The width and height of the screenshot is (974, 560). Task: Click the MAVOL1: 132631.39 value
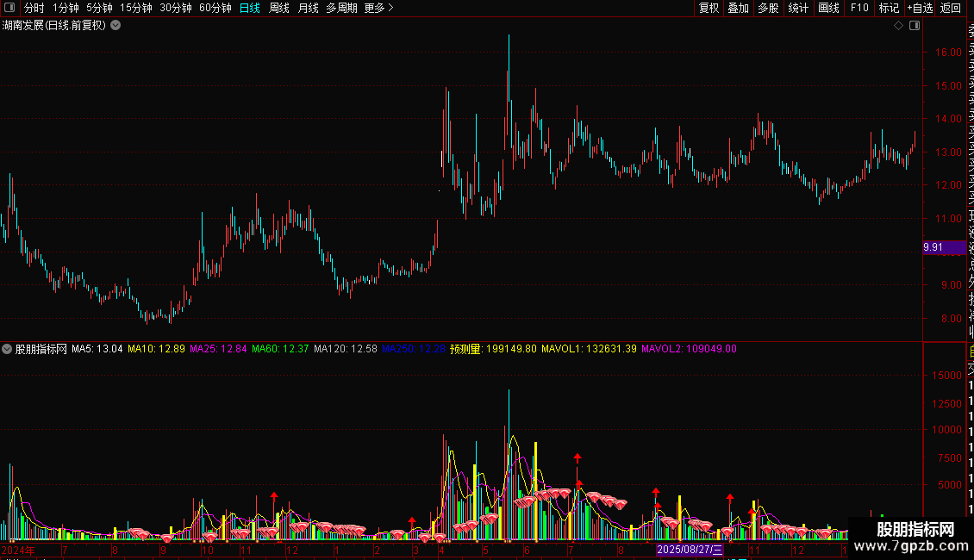click(589, 349)
